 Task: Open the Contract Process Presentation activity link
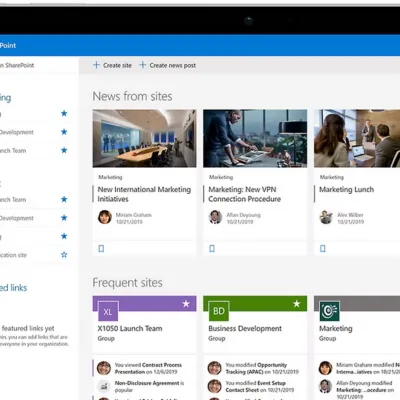148,368
